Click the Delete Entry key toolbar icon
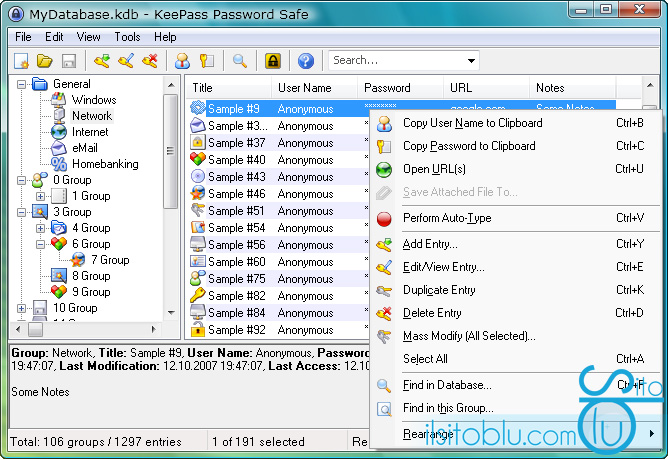Viewport: 668px width, 459px height. tap(150, 61)
